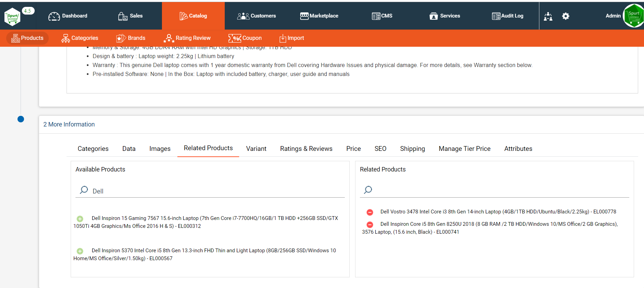Image resolution: width=644 pixels, height=288 pixels.
Task: Add Dell Inspiron 5370 with green plus icon
Action: pyautogui.click(x=80, y=251)
